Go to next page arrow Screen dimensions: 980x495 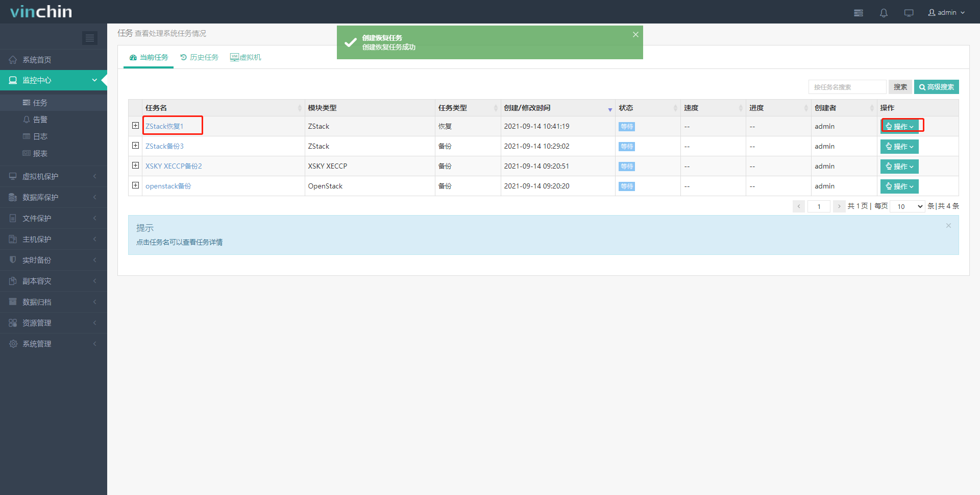839,206
